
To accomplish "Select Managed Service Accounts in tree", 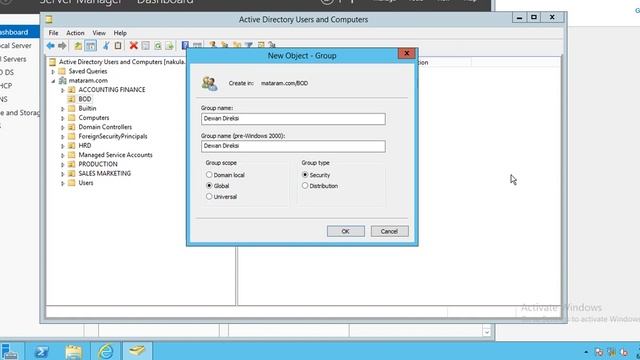I will [116, 155].
